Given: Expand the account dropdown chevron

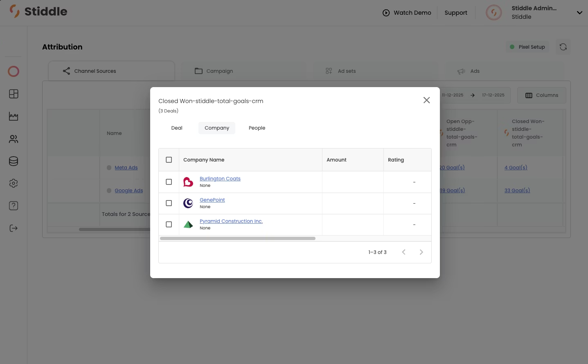Looking at the screenshot, I should coord(579,13).
